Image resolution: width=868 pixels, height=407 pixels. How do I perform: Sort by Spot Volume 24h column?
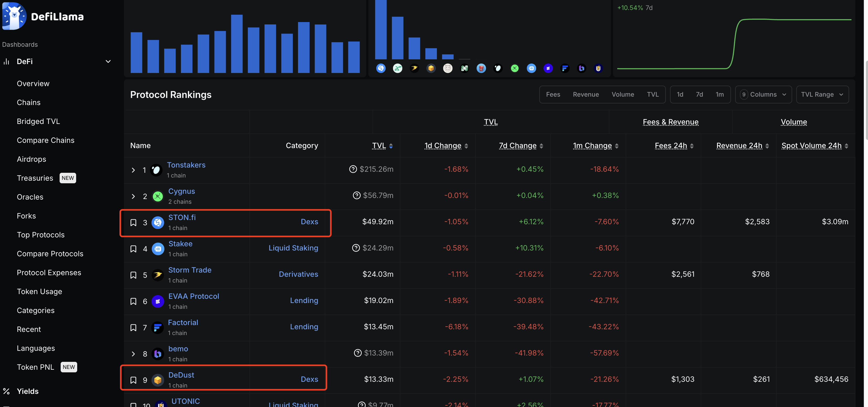(815, 145)
